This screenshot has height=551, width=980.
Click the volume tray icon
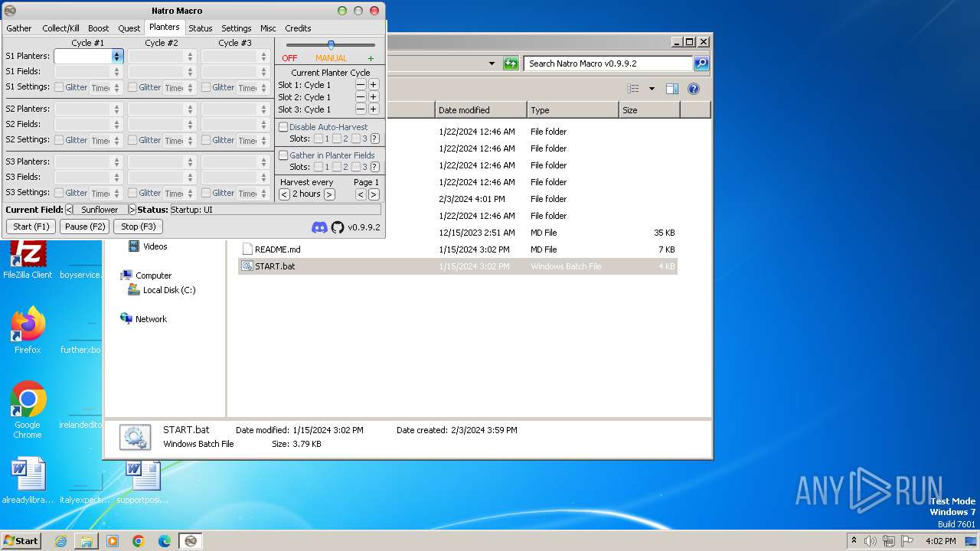(870, 541)
